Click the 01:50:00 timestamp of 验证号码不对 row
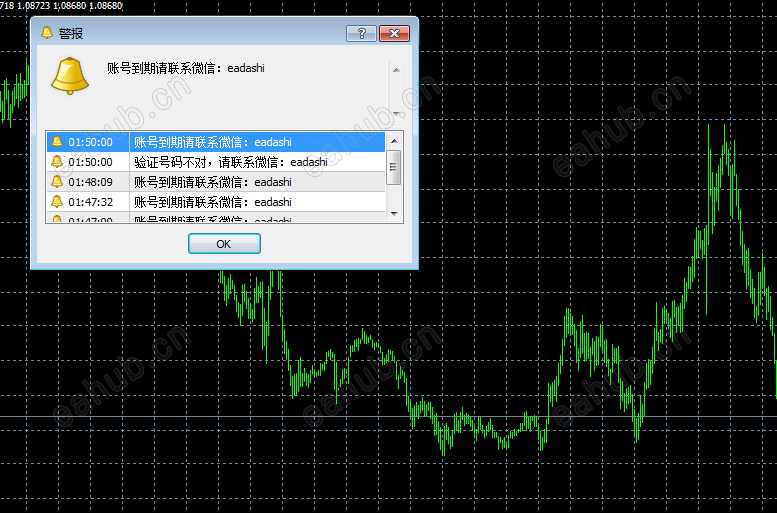 coord(90,162)
